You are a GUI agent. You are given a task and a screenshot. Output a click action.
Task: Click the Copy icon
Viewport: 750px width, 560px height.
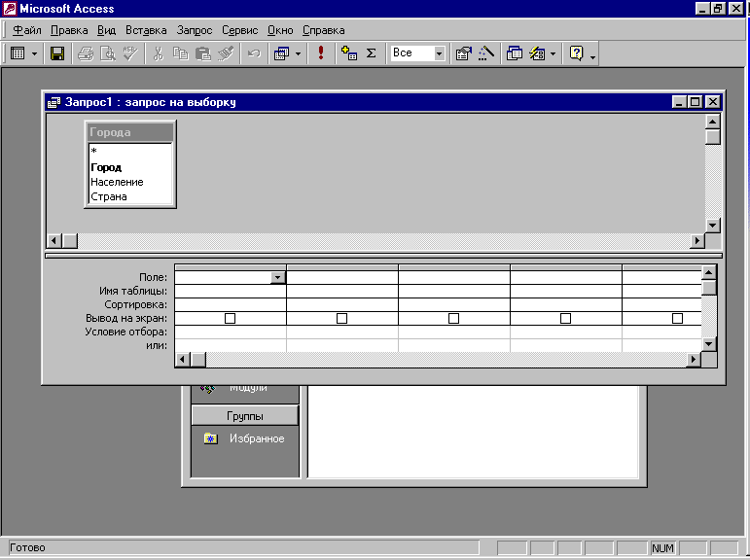(x=180, y=53)
